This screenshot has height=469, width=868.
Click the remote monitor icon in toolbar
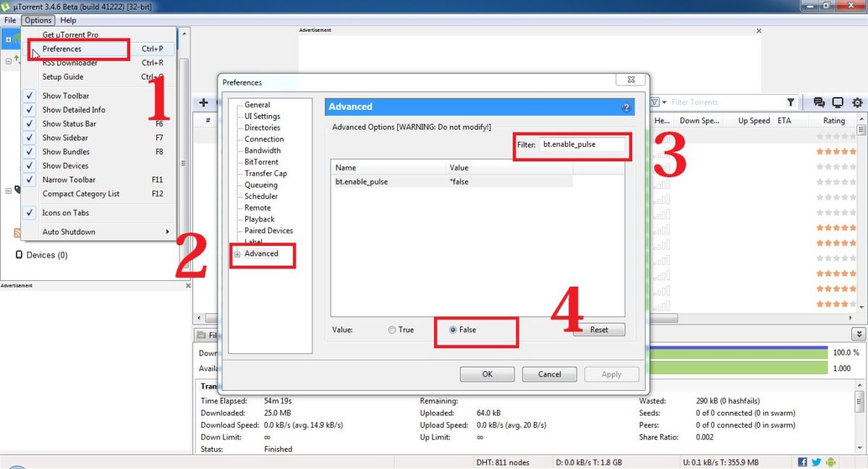(838, 103)
